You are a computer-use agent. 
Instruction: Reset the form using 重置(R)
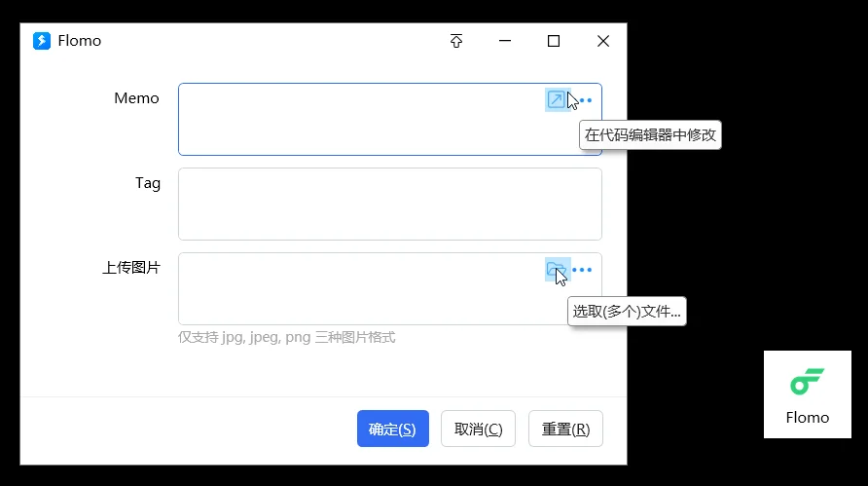tap(565, 429)
